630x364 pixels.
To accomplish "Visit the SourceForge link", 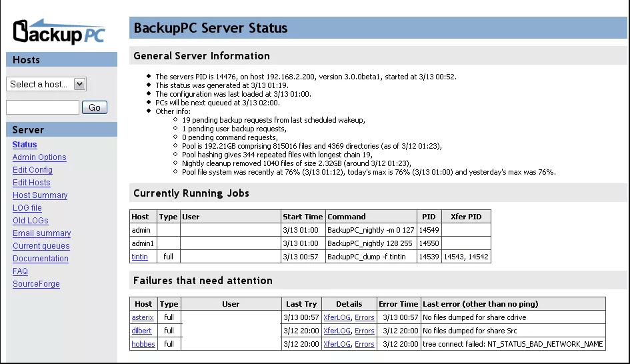I will [x=36, y=284].
